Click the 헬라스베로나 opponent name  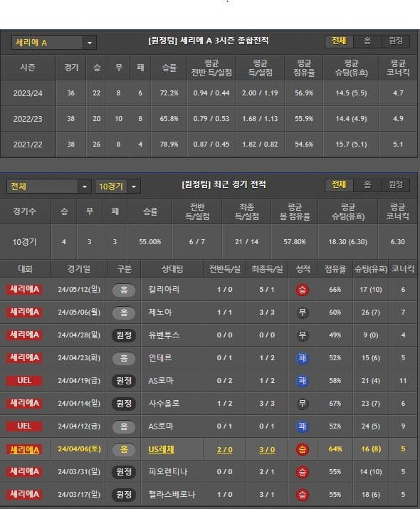pyautogui.click(x=172, y=494)
